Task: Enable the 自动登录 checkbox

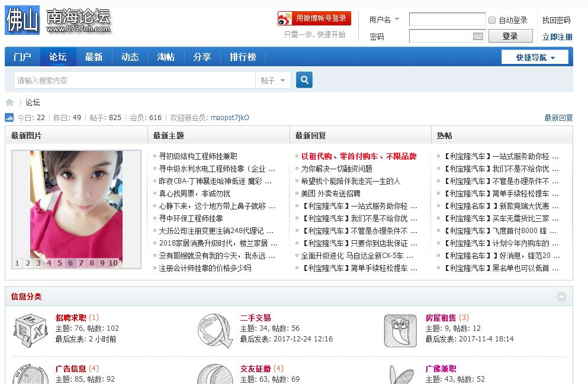Action: (492, 20)
